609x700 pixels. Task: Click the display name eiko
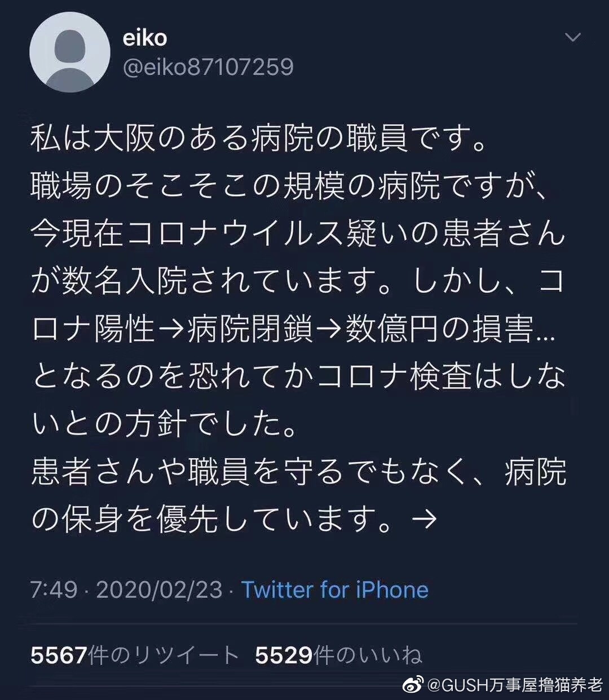click(x=145, y=38)
